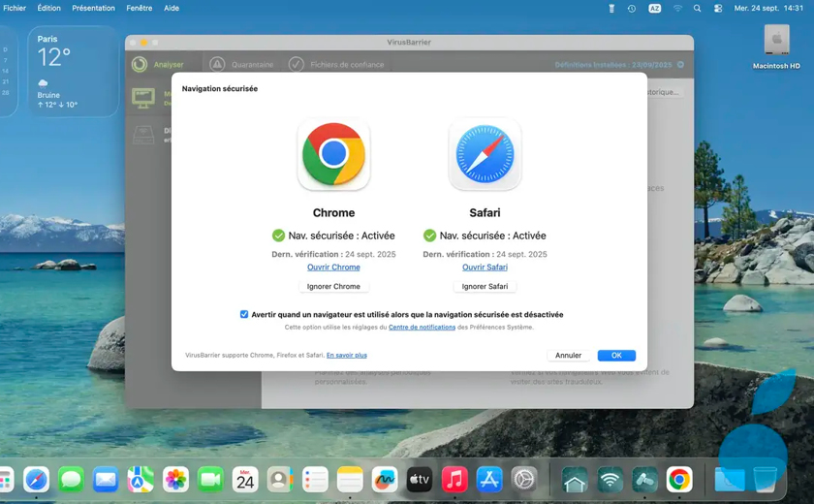Confirm the dialog with OK
The width and height of the screenshot is (814, 504).
[616, 356]
